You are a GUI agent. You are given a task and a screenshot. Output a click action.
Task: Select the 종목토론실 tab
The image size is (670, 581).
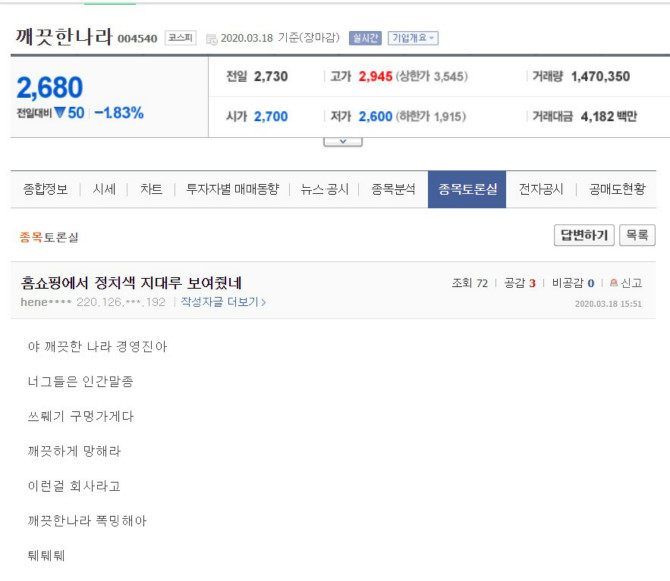pyautogui.click(x=467, y=189)
